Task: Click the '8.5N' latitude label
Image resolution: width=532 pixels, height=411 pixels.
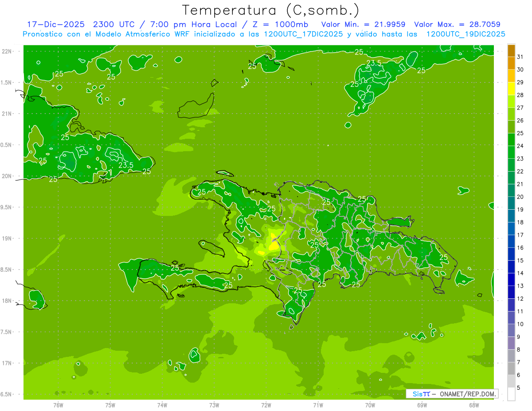Action: (7, 270)
